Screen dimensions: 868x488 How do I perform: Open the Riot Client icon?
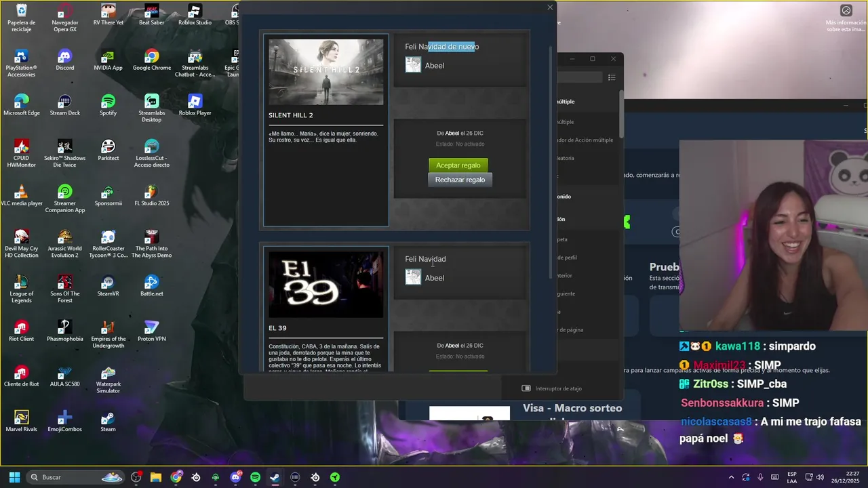pos(21,331)
